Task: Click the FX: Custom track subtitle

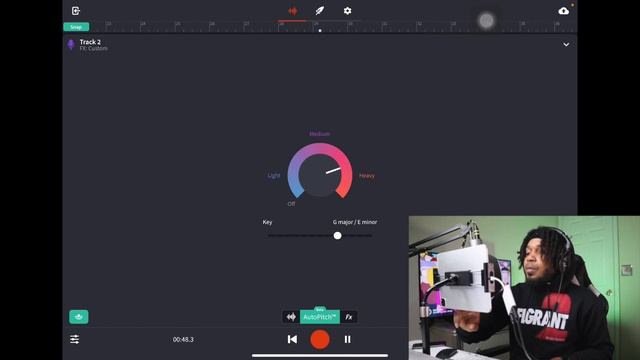Action: pyautogui.click(x=94, y=49)
